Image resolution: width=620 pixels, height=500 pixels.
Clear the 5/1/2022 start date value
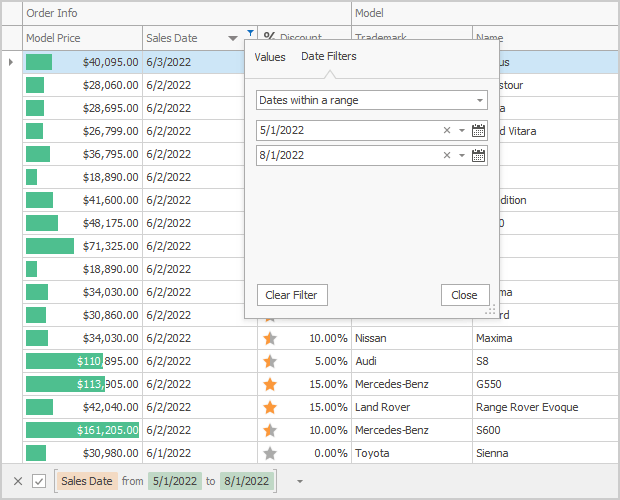pyautogui.click(x=447, y=130)
